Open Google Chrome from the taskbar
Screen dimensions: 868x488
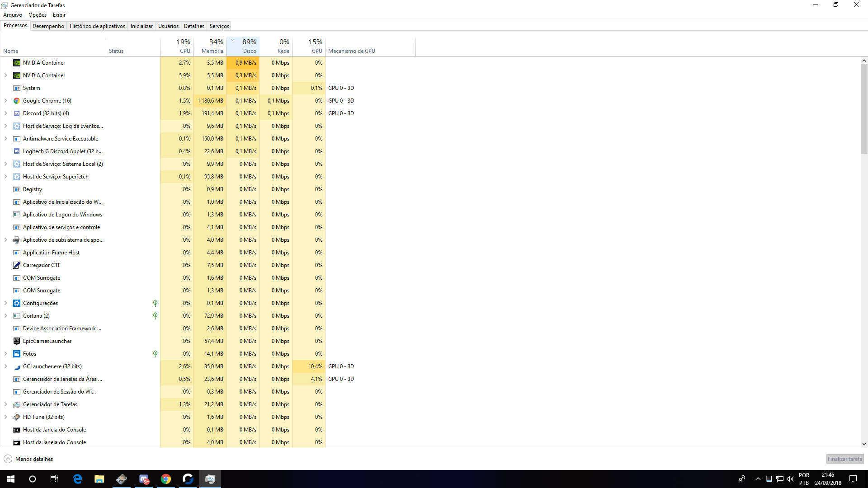click(x=166, y=479)
